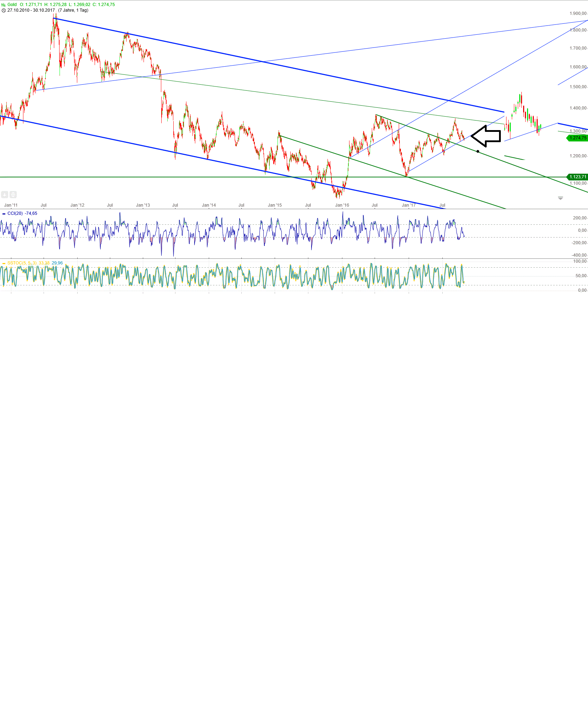Click the 1.900,00 price axis label
This screenshot has width=588, height=726.
[x=578, y=13]
